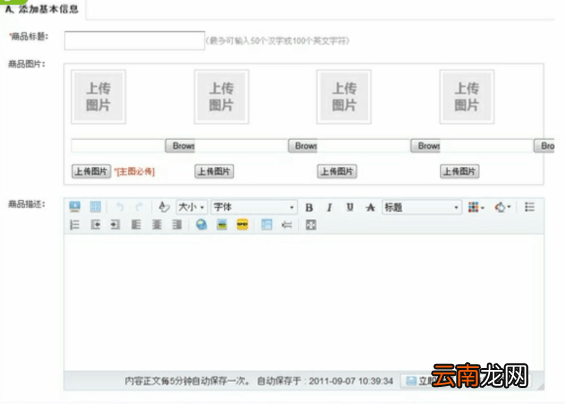The width and height of the screenshot is (565, 404).
Task: Open the background fill color dropdown
Action: pyautogui.click(x=503, y=207)
